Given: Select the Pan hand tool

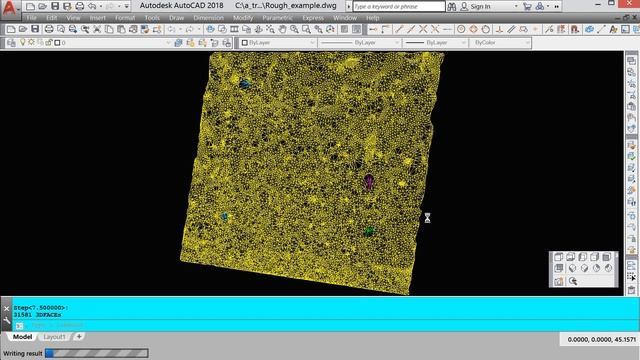Looking at the screenshot, I should click(x=282, y=29).
